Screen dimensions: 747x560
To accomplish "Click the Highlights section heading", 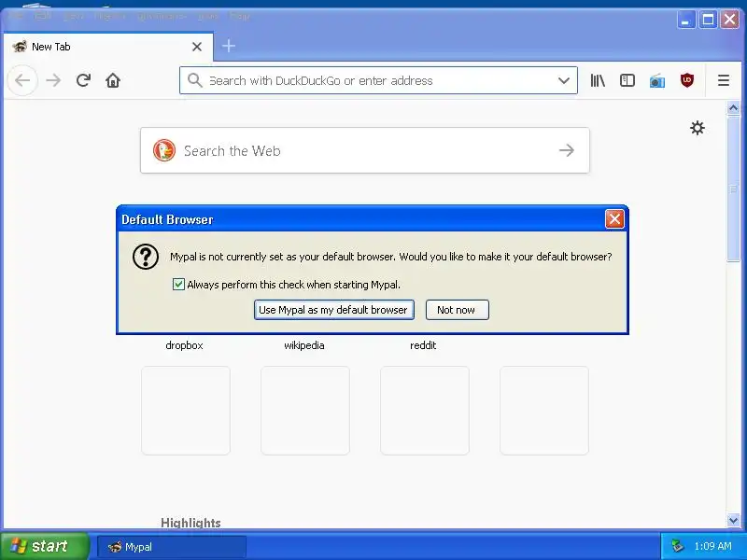I will [x=190, y=523].
